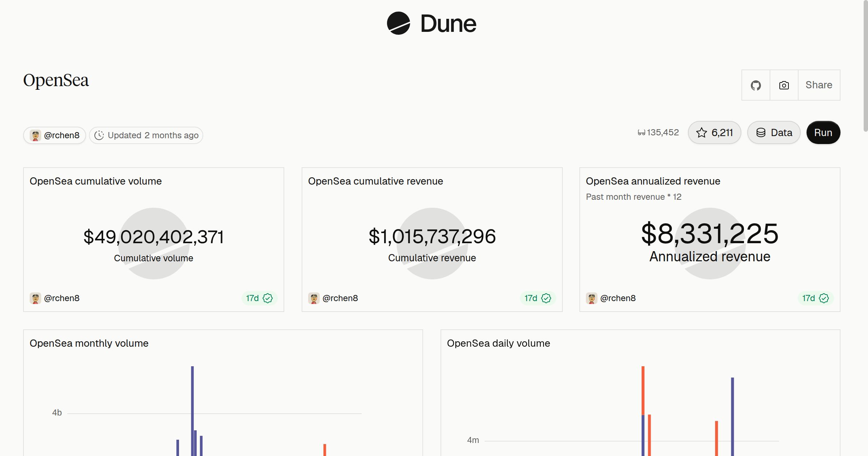Star the dashboard showing 6,211 stars
This screenshot has height=456, width=868.
click(714, 132)
